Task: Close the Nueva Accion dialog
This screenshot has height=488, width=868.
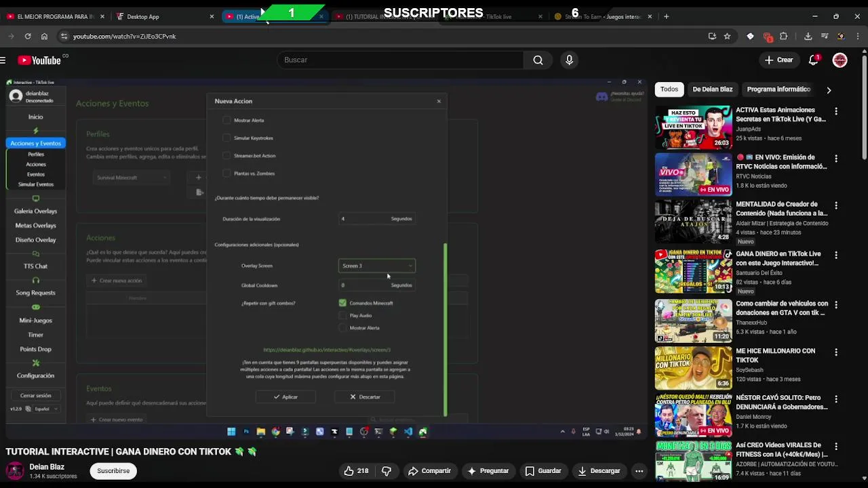Action: [x=439, y=101]
